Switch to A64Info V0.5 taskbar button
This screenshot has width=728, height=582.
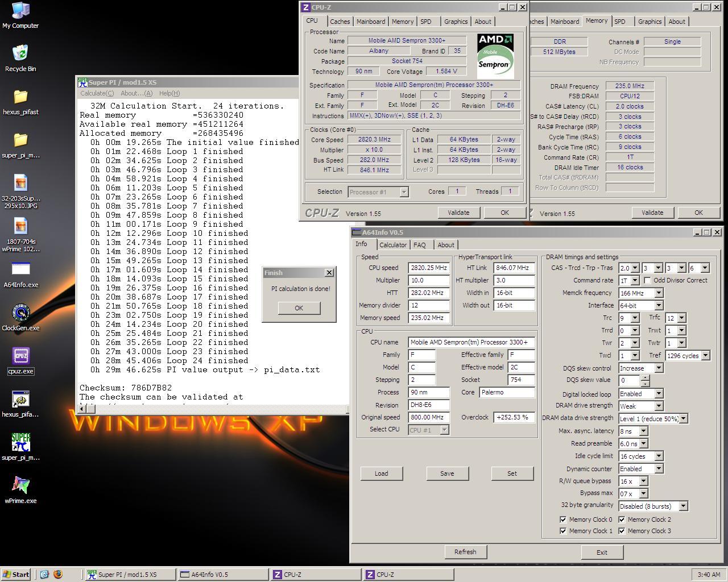tap(222, 575)
